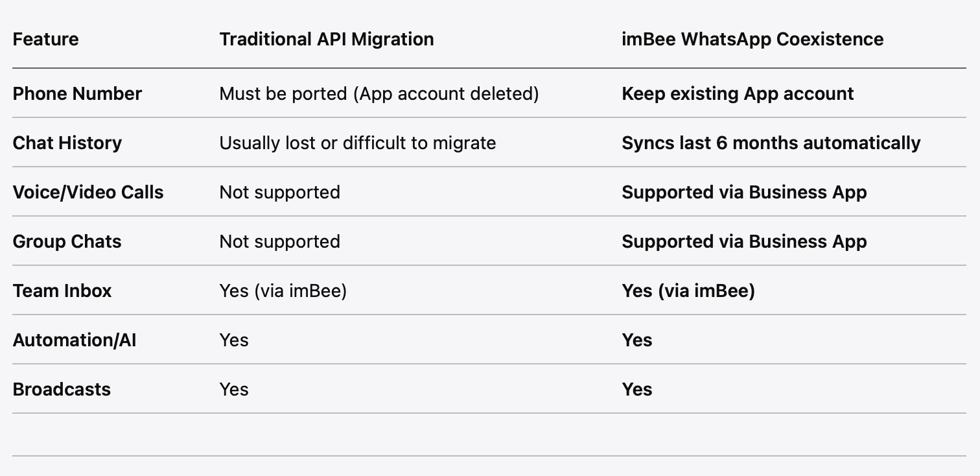Click non-bold 'Yes' in Broadcasts row

coord(233,389)
